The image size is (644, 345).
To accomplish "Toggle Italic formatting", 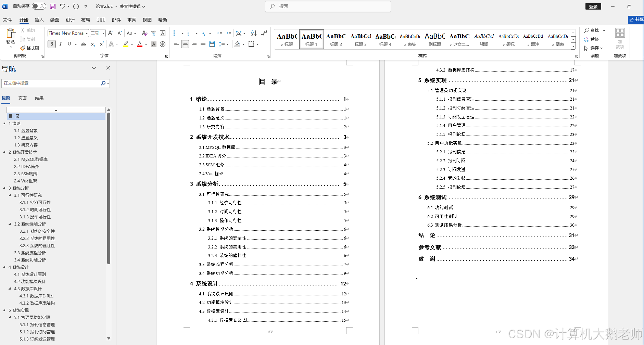I will pyautogui.click(x=61, y=44).
